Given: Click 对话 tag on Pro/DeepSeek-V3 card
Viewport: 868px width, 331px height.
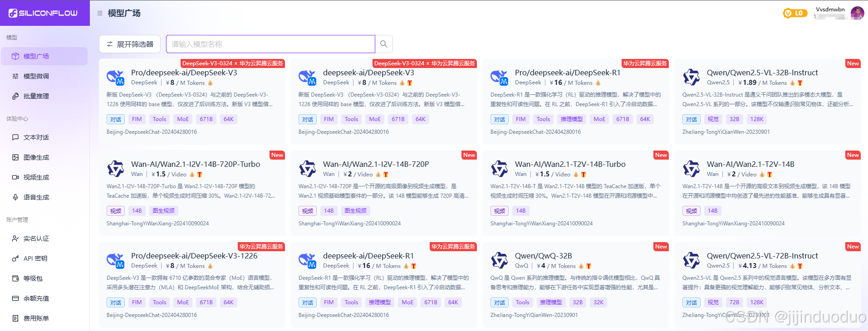Looking at the screenshot, I should (x=116, y=119).
